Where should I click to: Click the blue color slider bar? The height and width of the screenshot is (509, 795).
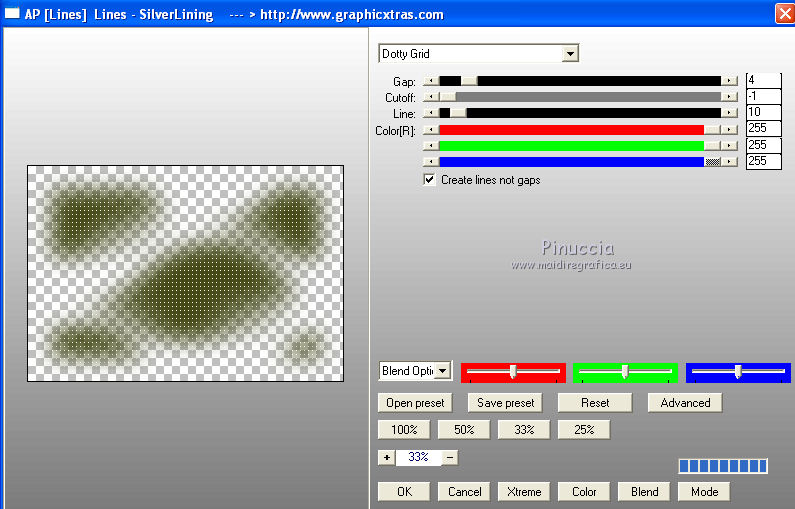580,162
